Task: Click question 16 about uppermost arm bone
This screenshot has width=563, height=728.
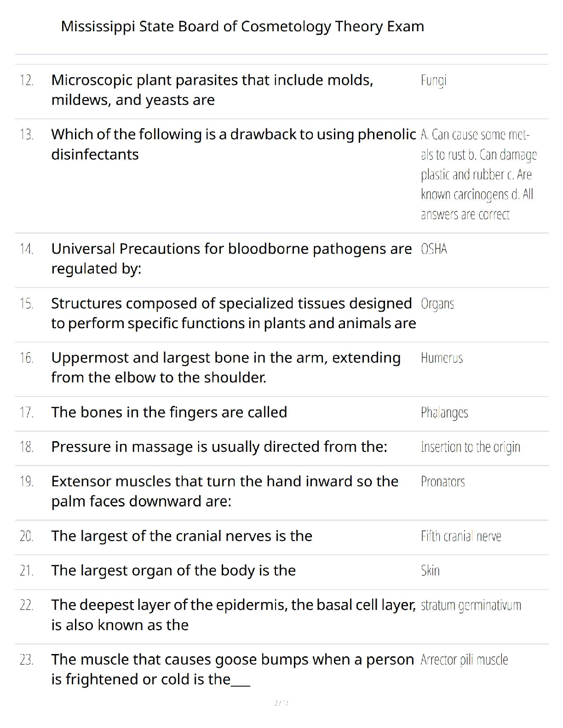Action: point(226,367)
